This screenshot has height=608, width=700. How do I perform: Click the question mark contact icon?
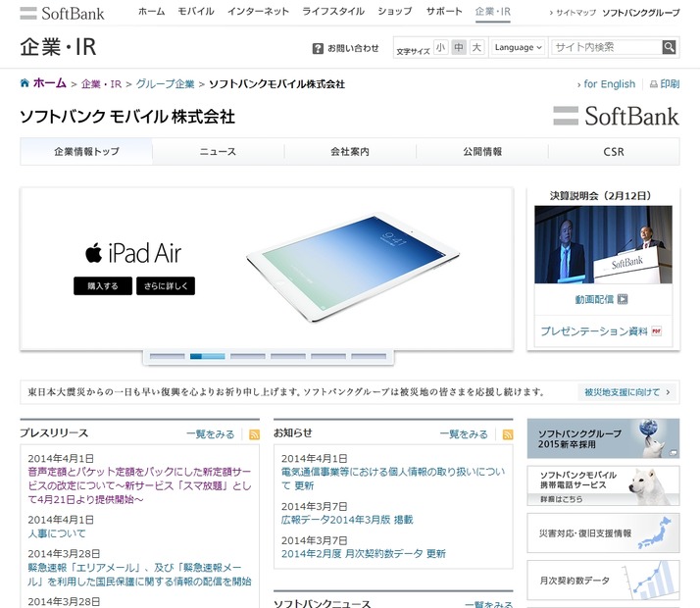click(318, 48)
